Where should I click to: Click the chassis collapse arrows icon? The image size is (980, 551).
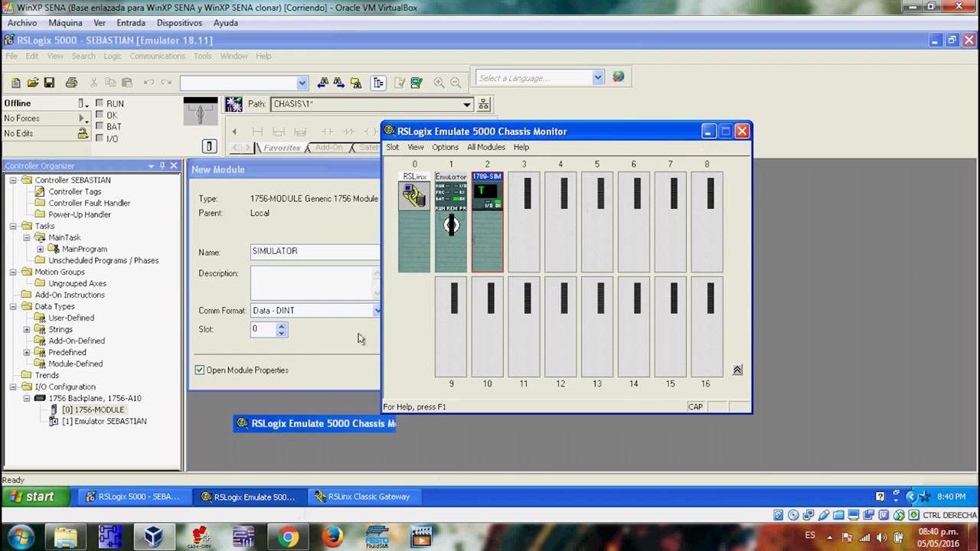point(737,370)
